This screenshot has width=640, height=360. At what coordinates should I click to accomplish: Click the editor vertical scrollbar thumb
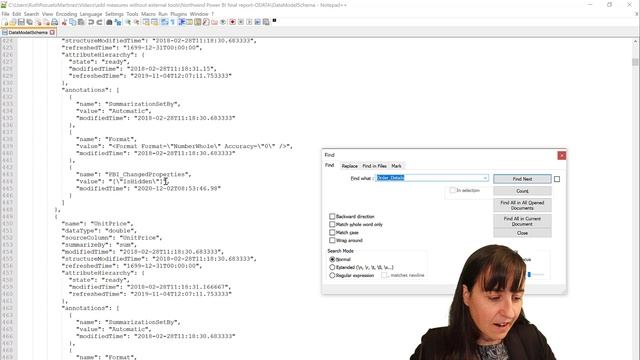click(x=635, y=62)
